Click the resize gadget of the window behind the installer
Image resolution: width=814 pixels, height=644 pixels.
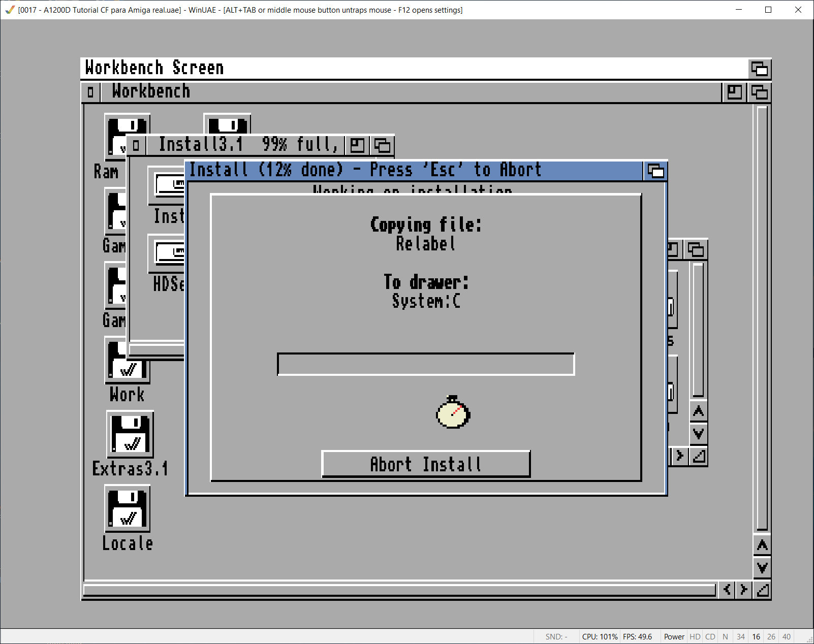[699, 456]
